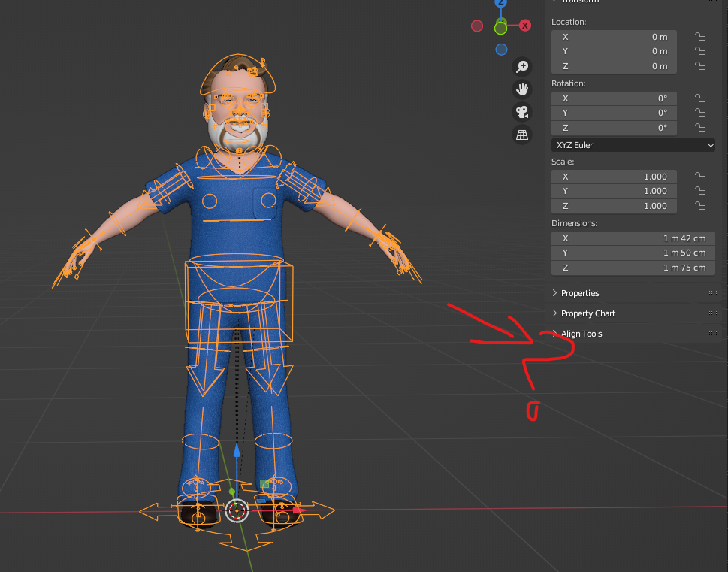This screenshot has width=728, height=572.
Task: Grab the Property Chart panel drag handle dots
Action: pyautogui.click(x=713, y=313)
